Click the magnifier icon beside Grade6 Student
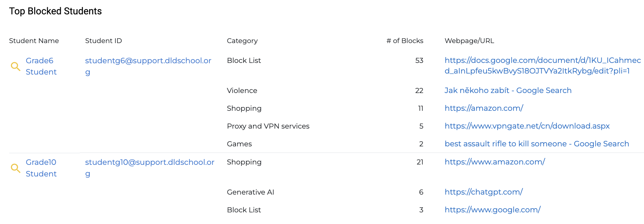 tap(15, 66)
